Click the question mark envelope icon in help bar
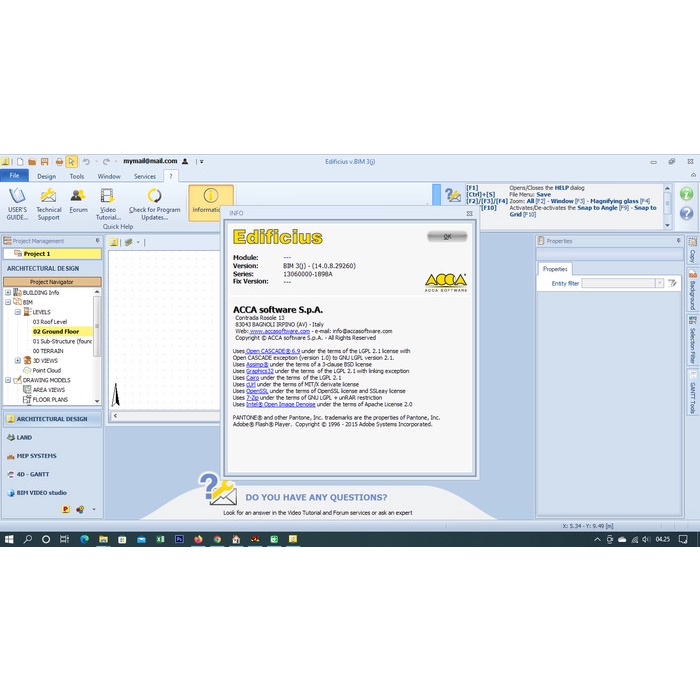The image size is (700, 700). tap(452, 195)
